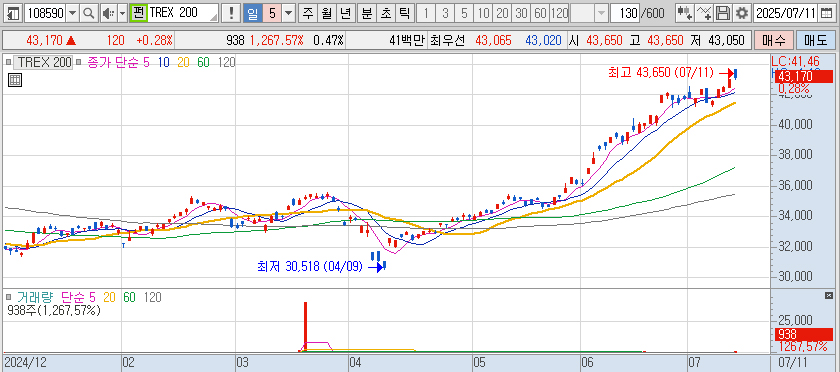The height and width of the screenshot is (372, 840).
Task: Click the red best ask price 43,065
Action: point(493,40)
